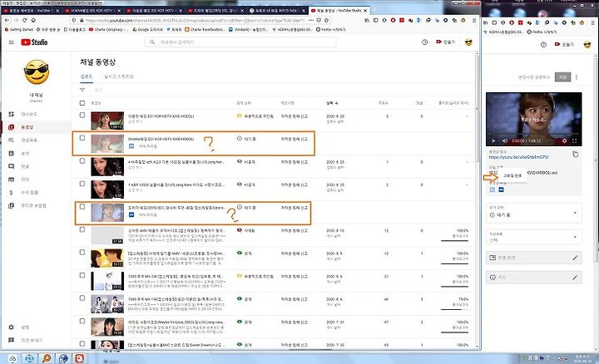Screen dimensions: 599x364
Task: Expand the playlist selection dropdown in right panel
Action: click(x=533, y=237)
